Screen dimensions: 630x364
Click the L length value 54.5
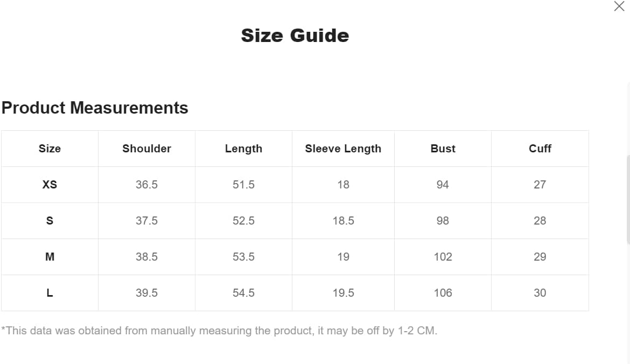[x=243, y=293]
